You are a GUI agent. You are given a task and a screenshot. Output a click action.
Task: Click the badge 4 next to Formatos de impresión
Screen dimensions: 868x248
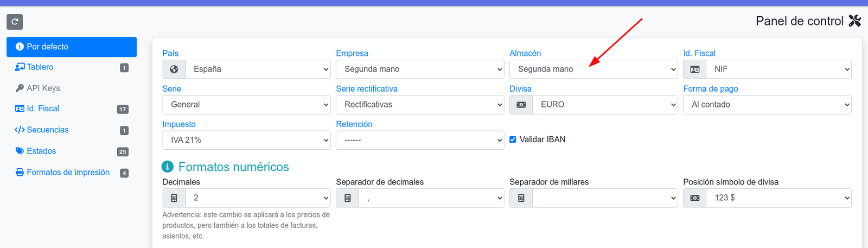[124, 173]
